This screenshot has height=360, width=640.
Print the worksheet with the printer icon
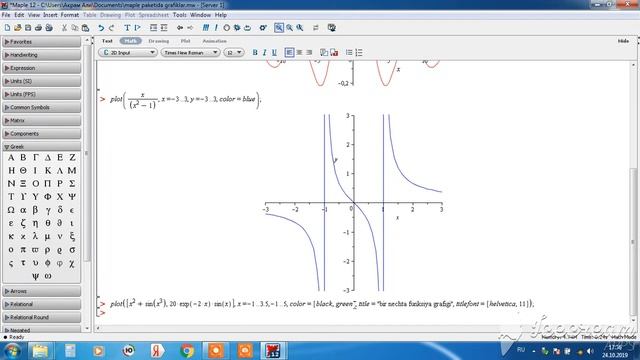point(38,28)
